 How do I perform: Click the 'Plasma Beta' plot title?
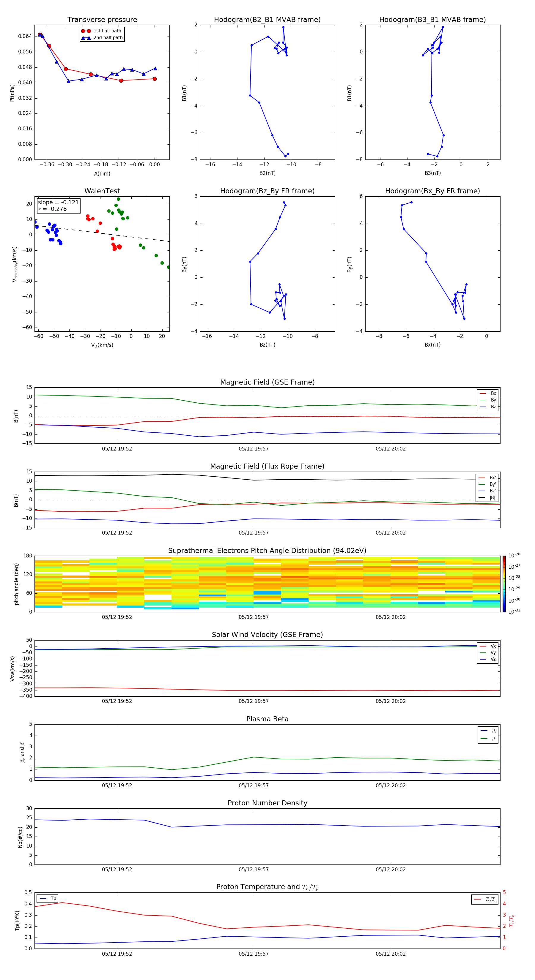click(x=267, y=719)
